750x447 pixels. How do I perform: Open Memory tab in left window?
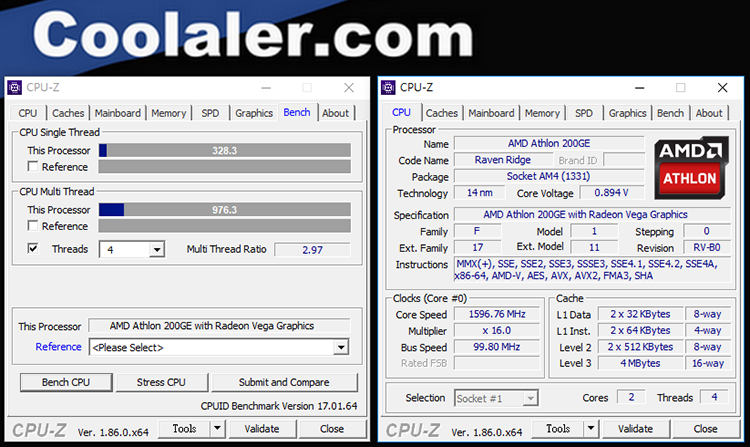[168, 113]
